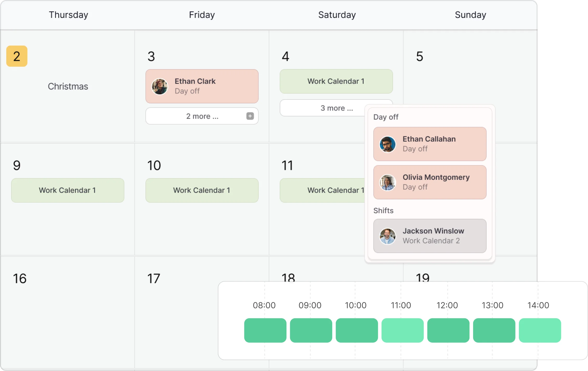Image resolution: width=588 pixels, height=371 pixels.
Task: Click the plus icon on the 2 more button
Action: [250, 116]
